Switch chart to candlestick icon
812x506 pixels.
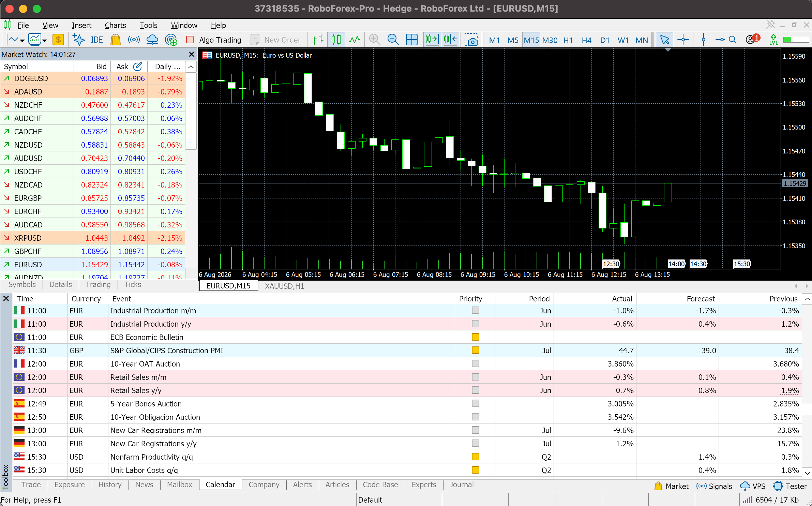click(x=336, y=40)
